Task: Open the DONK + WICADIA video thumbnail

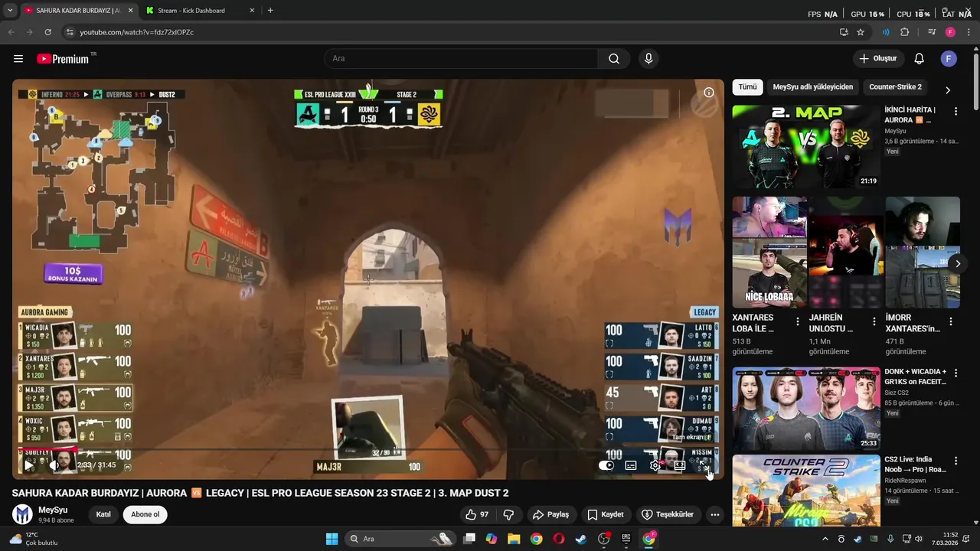Action: click(x=805, y=409)
